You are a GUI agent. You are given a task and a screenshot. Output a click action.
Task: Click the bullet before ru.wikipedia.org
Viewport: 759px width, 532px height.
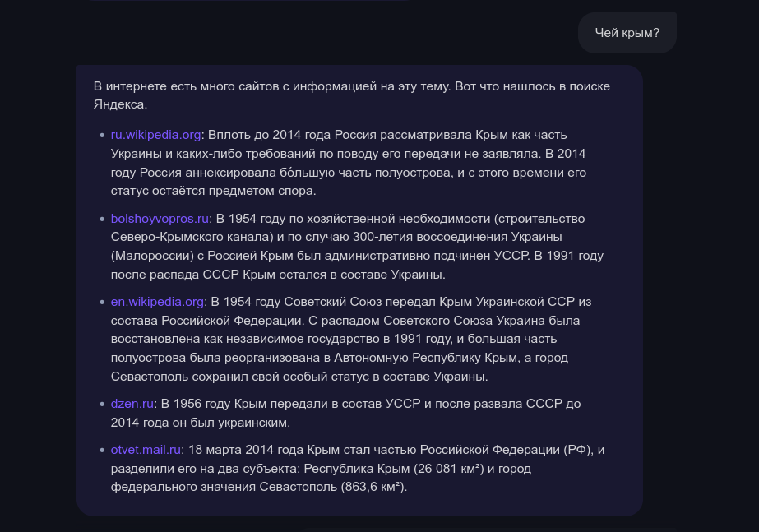point(102,136)
